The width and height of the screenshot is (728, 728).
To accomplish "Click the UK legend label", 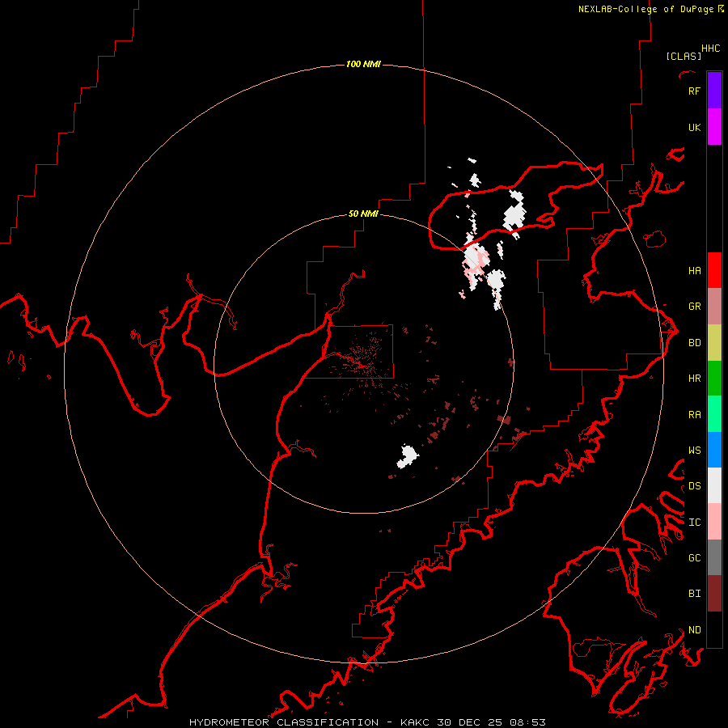I will (694, 127).
